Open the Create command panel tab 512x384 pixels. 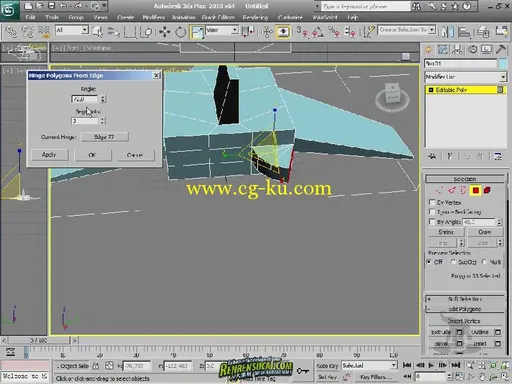click(x=429, y=50)
